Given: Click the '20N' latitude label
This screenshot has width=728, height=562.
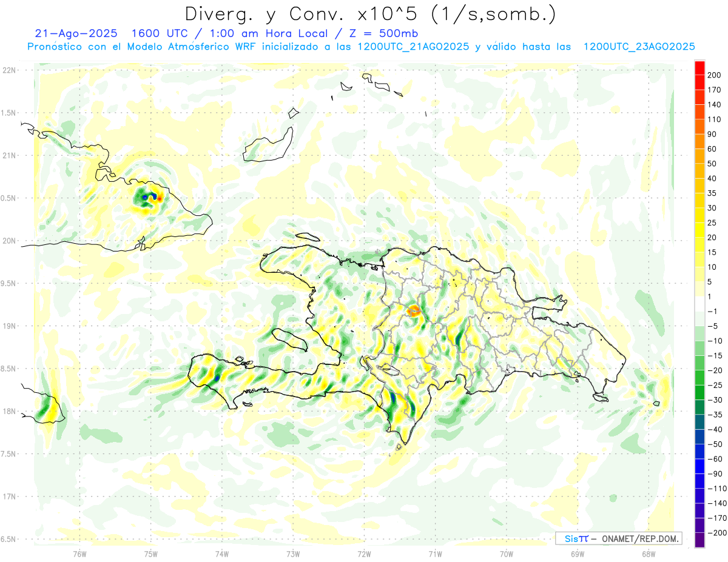Looking at the screenshot, I should (10, 241).
